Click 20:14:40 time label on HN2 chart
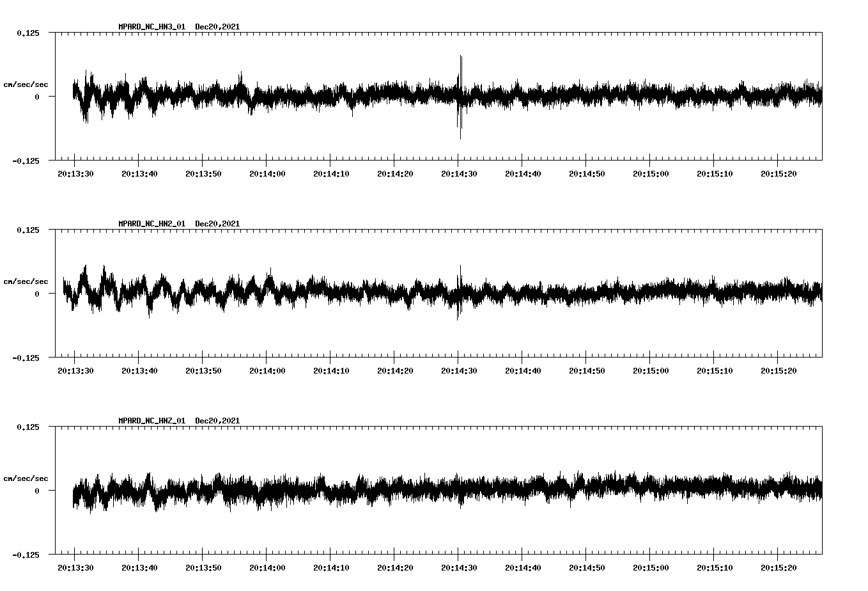The image size is (868, 591). point(523,370)
